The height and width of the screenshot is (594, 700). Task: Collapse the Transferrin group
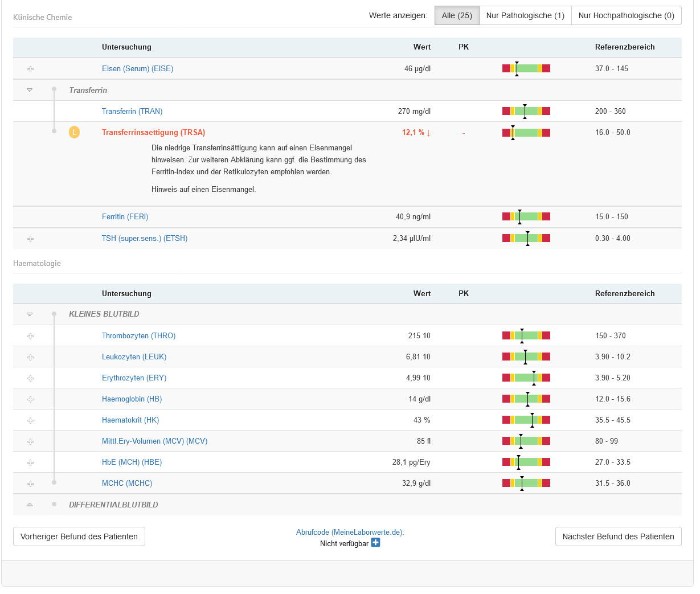click(30, 90)
